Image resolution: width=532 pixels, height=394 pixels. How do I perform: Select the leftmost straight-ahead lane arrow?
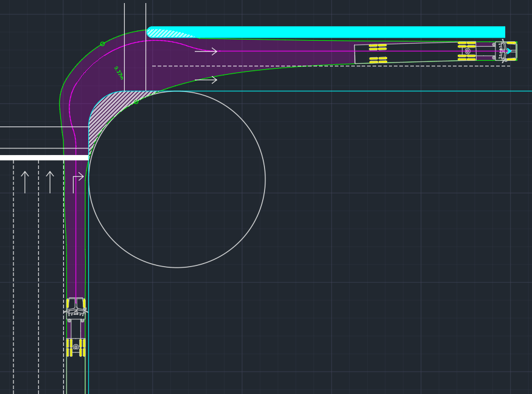(25, 182)
